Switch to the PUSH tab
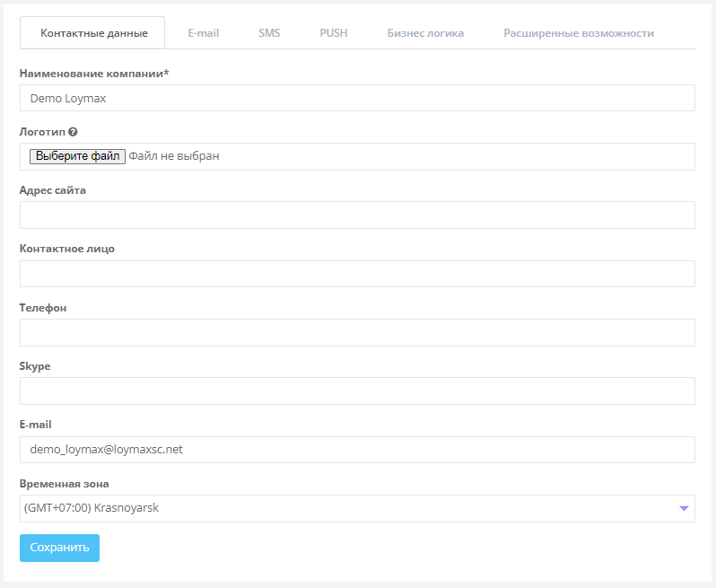This screenshot has width=716, height=588. tap(334, 33)
